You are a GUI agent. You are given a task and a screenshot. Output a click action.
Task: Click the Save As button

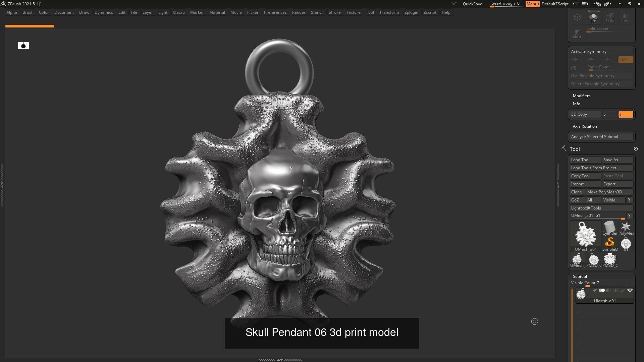618,160
